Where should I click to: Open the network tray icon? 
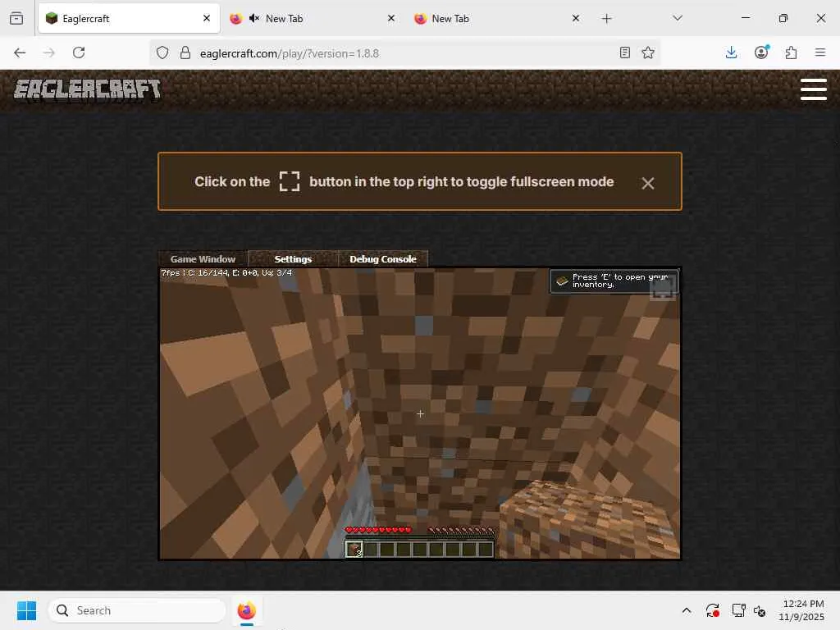[x=739, y=610]
